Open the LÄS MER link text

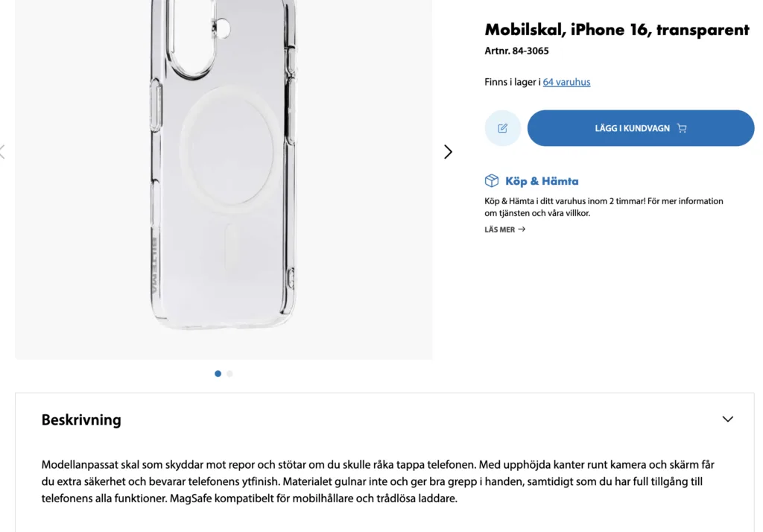500,229
